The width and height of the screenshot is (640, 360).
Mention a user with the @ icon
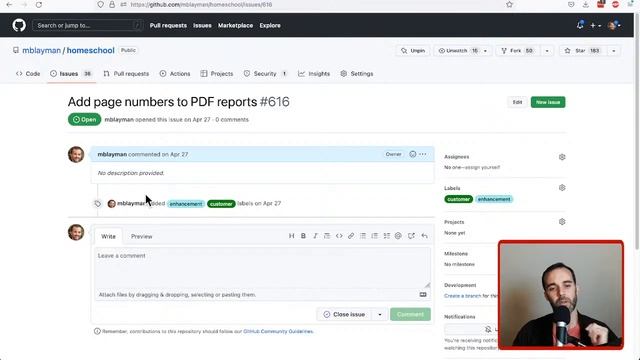click(398, 236)
